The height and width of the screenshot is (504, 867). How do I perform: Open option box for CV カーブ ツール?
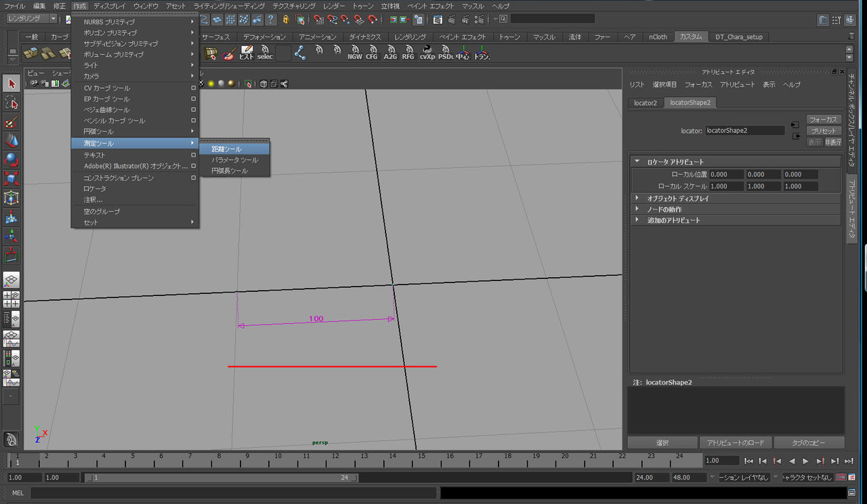(x=193, y=88)
